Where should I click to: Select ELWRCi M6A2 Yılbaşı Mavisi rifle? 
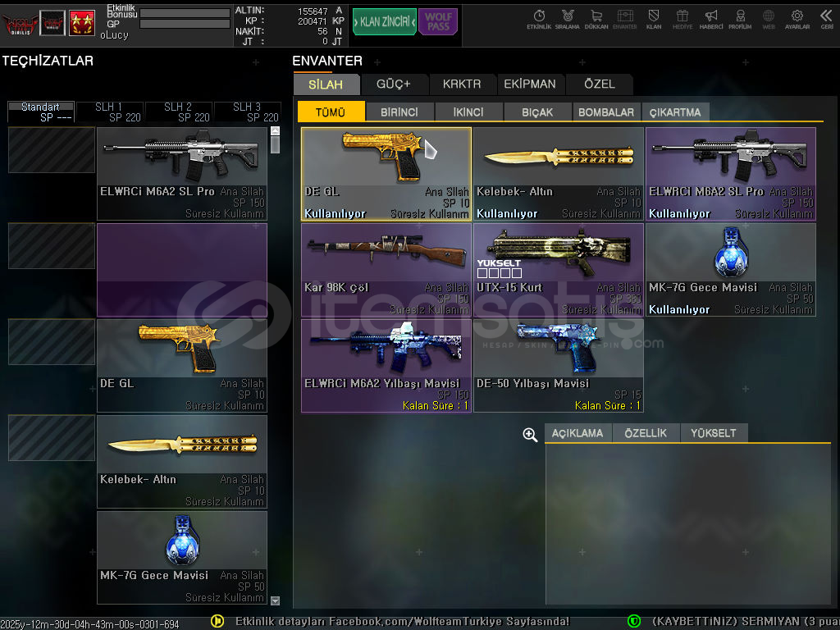pos(386,366)
